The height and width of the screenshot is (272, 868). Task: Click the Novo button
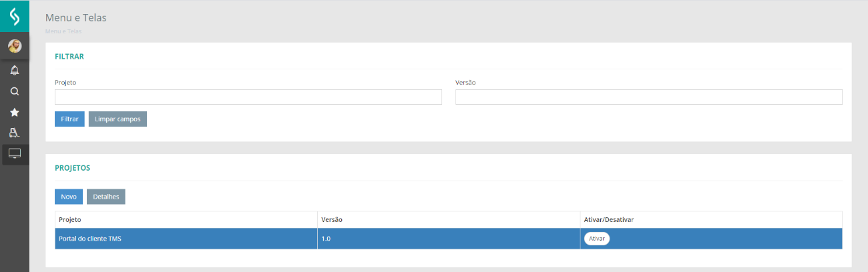[x=69, y=197]
